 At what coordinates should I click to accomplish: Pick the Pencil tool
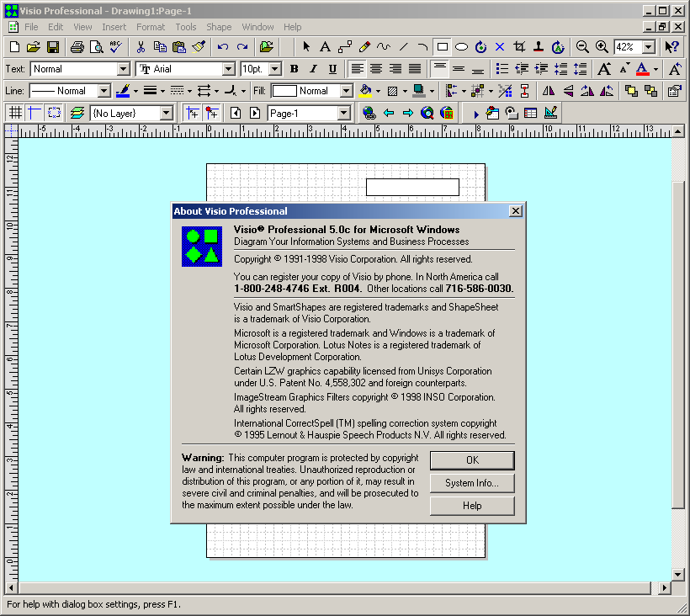point(364,47)
